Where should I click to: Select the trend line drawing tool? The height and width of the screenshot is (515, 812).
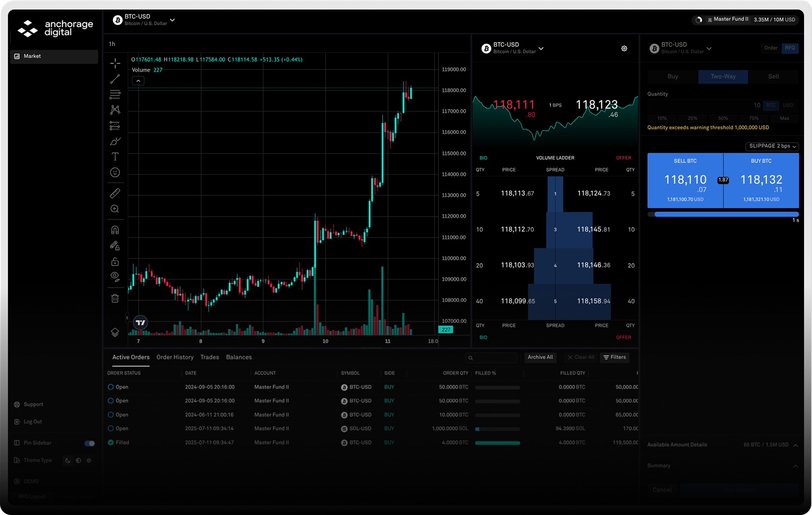click(115, 79)
